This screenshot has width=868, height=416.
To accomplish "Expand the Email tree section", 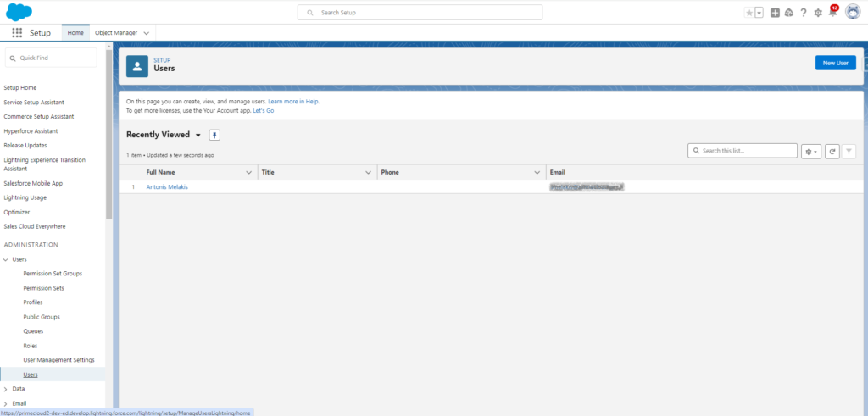I will pos(6,403).
